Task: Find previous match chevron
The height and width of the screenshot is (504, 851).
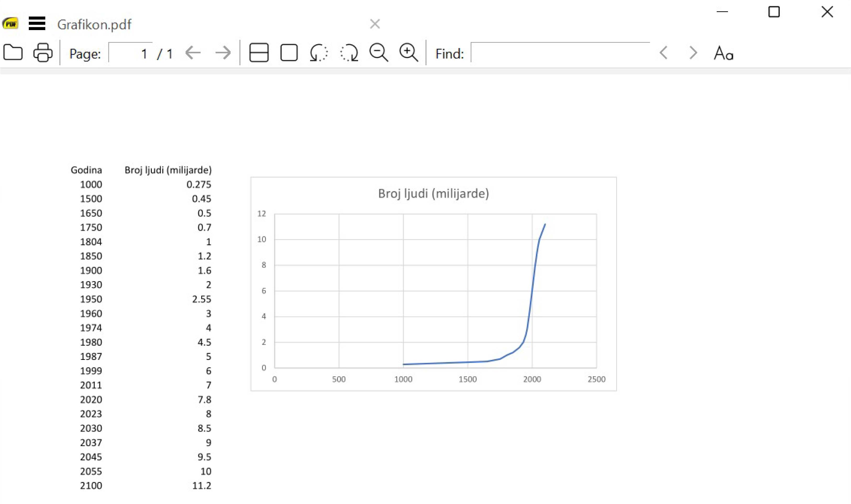Action: [x=664, y=53]
